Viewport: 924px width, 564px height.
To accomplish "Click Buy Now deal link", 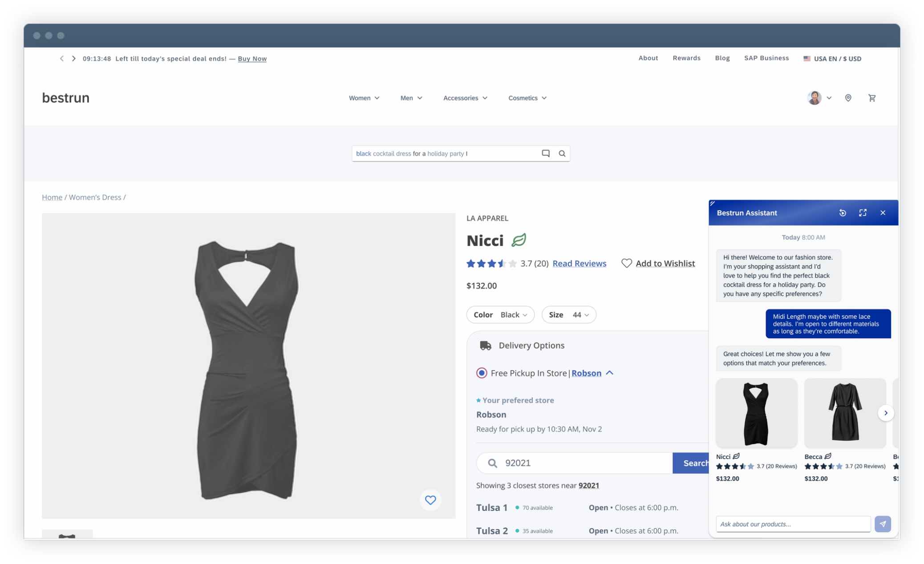I will pyautogui.click(x=252, y=59).
